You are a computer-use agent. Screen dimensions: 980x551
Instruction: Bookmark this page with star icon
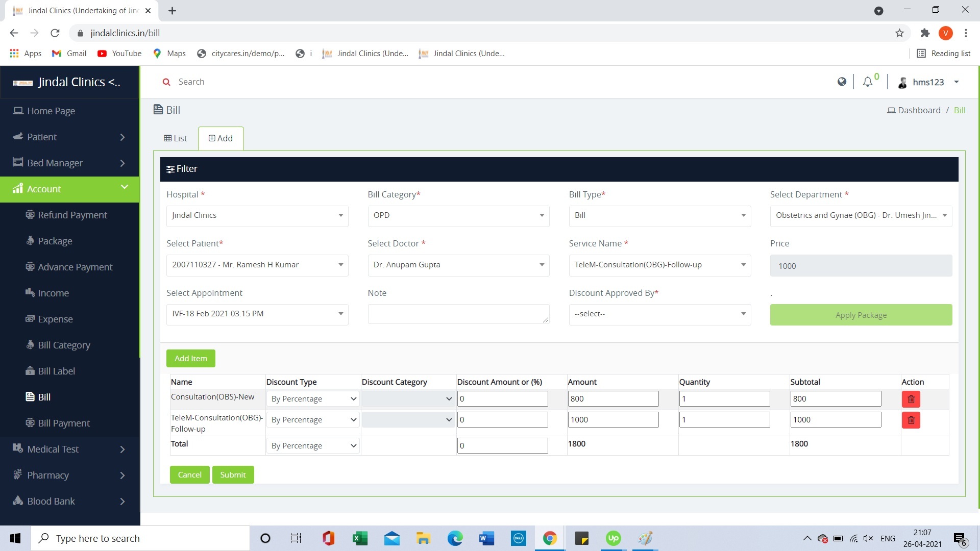pyautogui.click(x=899, y=33)
